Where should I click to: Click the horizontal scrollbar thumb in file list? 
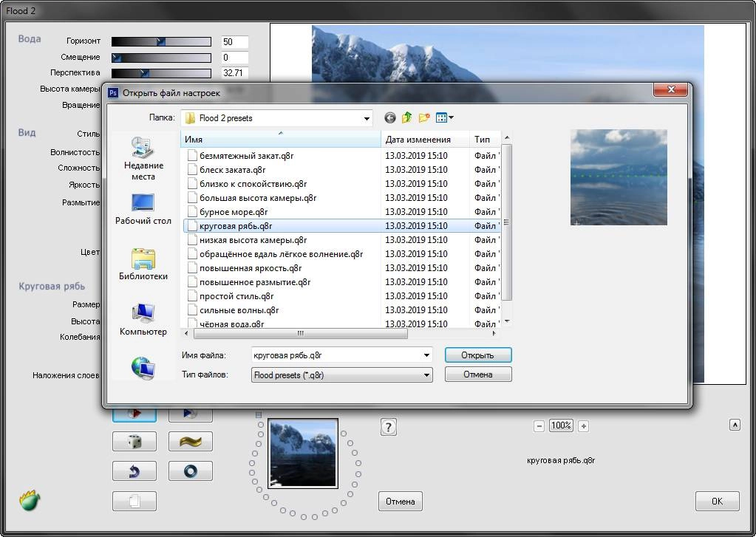(300, 333)
